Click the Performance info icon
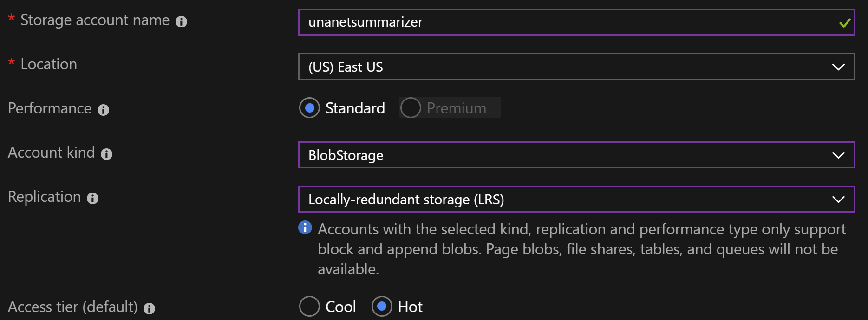The height and width of the screenshot is (320, 868). click(x=104, y=110)
